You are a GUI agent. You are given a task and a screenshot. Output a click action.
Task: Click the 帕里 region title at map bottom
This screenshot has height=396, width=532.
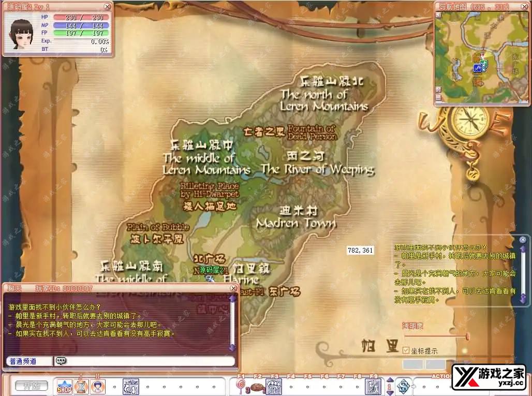click(x=380, y=346)
